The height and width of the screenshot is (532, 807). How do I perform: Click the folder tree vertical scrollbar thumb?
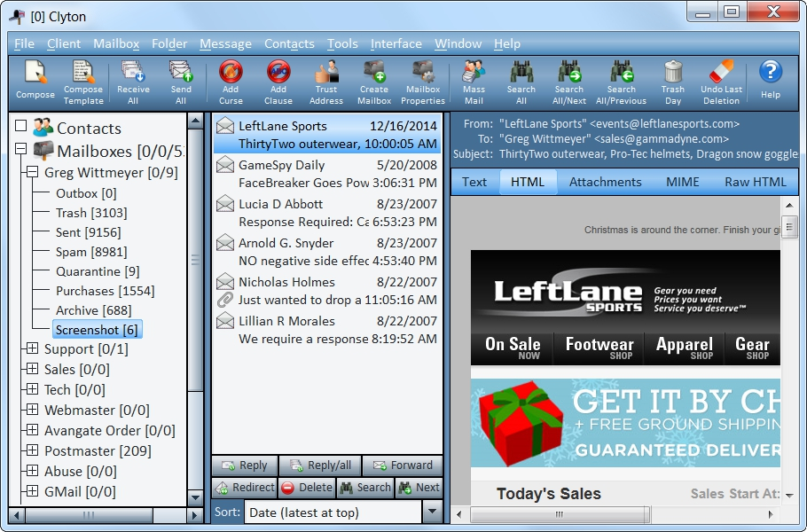[195, 260]
